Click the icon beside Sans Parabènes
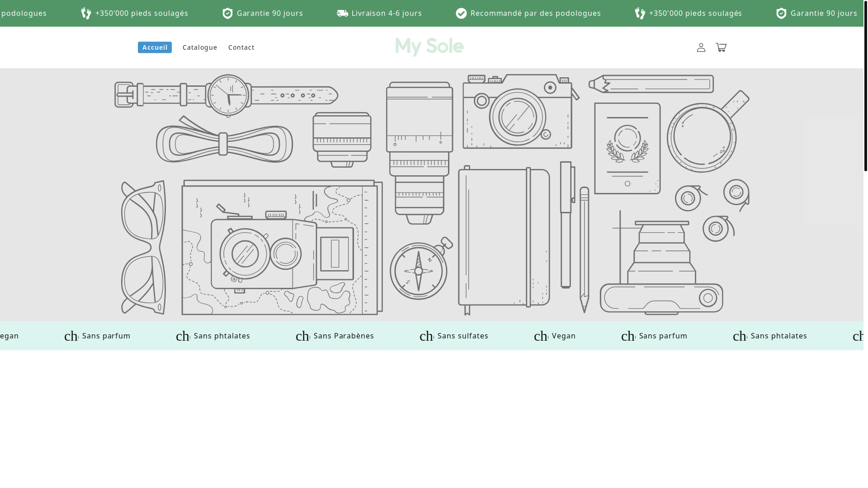 click(302, 336)
